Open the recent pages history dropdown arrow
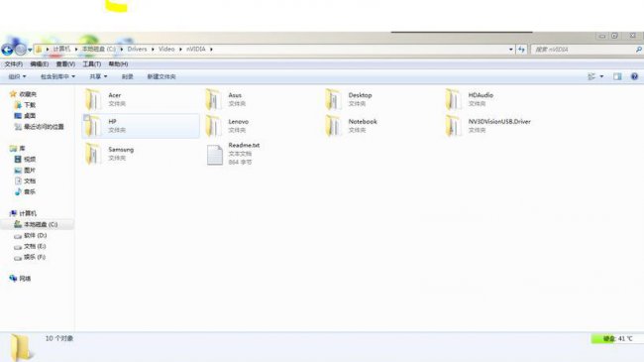The height and width of the screenshot is (362, 644). pos(30,51)
